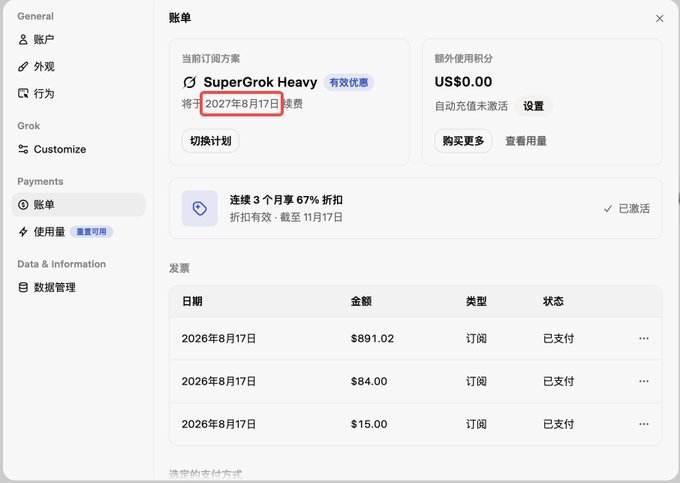Open more options for the $891.02 invoice
Viewport: 680px width, 483px height.
point(644,338)
